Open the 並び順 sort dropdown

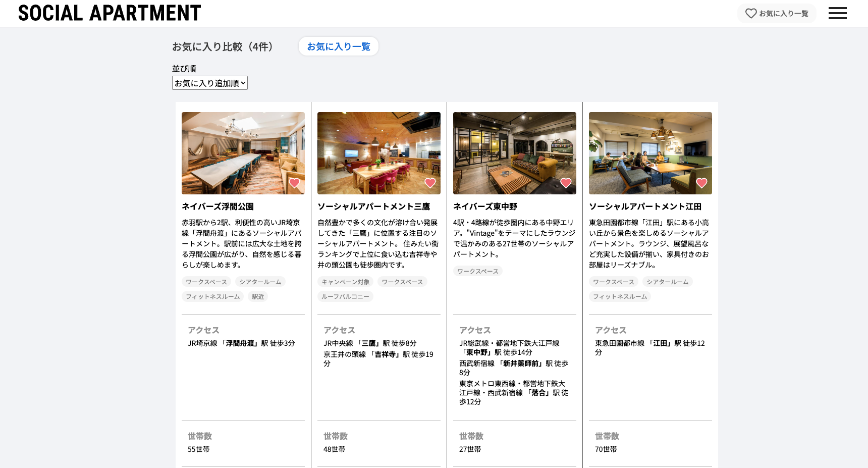pos(210,83)
